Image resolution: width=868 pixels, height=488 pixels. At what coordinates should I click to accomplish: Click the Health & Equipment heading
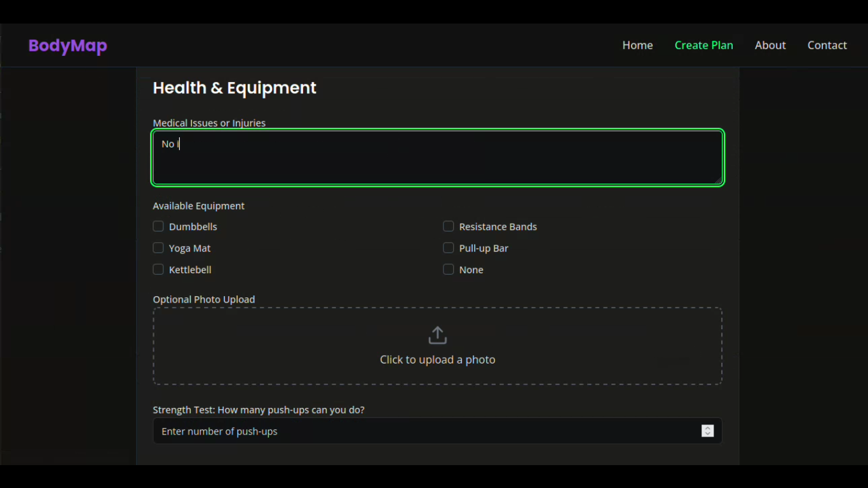234,88
